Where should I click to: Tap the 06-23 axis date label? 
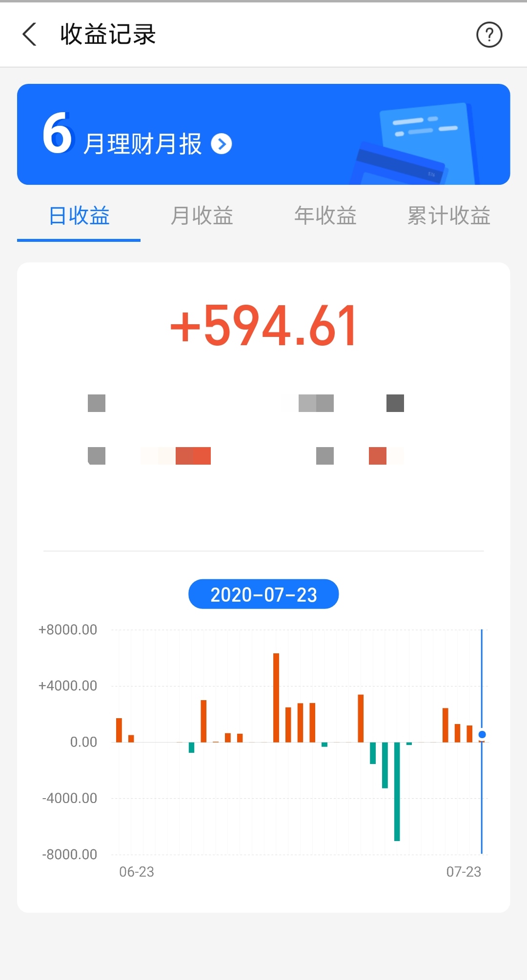(x=137, y=872)
